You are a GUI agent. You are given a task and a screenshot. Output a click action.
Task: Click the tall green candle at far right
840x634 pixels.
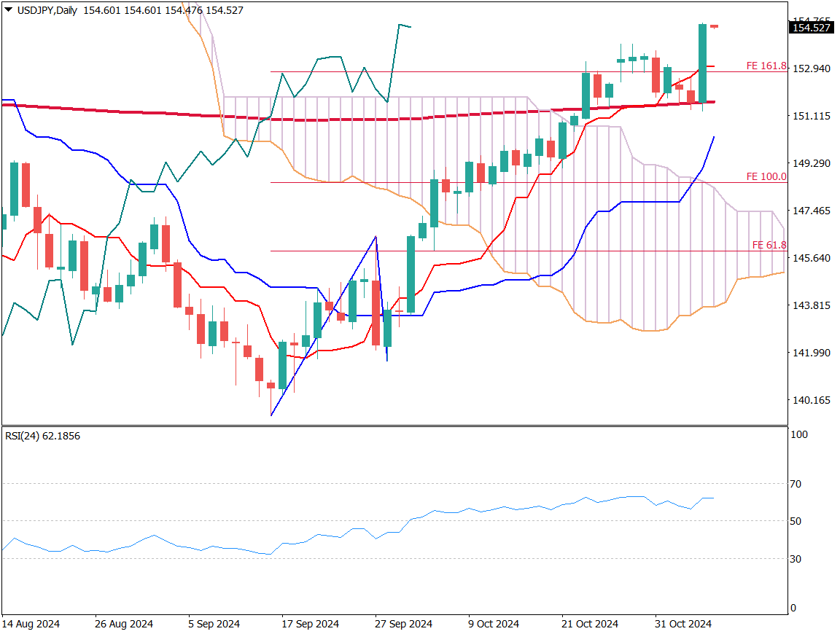[x=703, y=63]
